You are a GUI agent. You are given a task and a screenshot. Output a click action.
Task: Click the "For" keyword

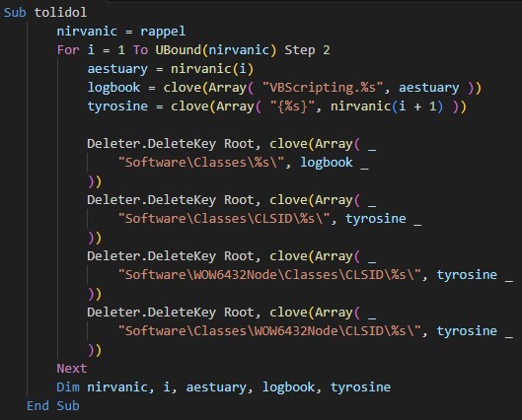[68, 50]
